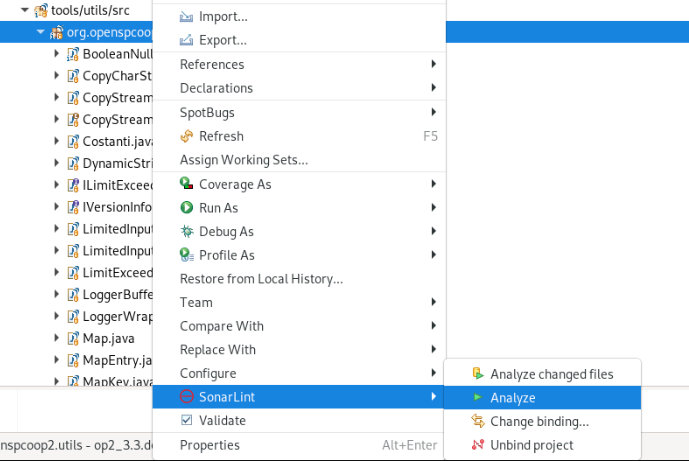Image resolution: width=689 pixels, height=461 pixels.
Task: Click the BooleanNull file icon
Action: click(73, 54)
